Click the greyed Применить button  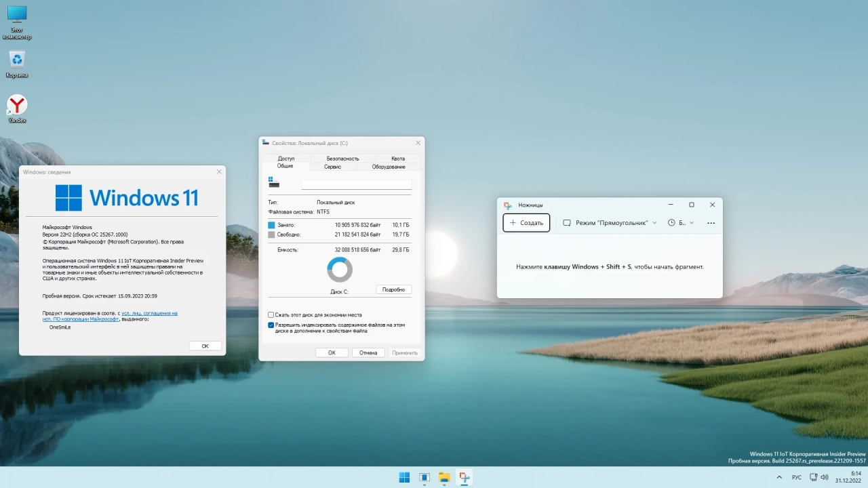(x=405, y=352)
